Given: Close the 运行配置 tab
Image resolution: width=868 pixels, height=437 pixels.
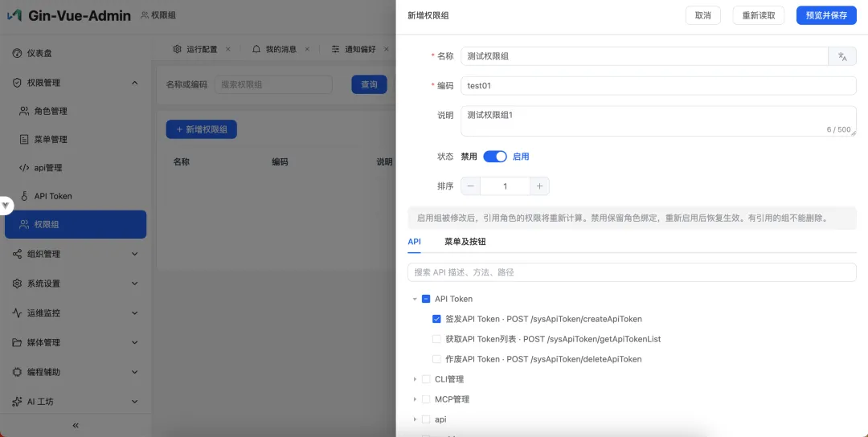Looking at the screenshot, I should pyautogui.click(x=228, y=49).
